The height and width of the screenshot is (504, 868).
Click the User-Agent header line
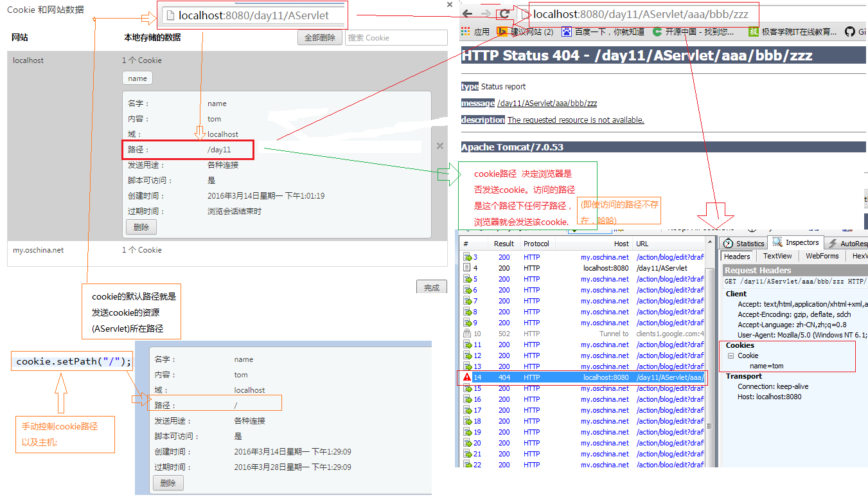(x=802, y=335)
